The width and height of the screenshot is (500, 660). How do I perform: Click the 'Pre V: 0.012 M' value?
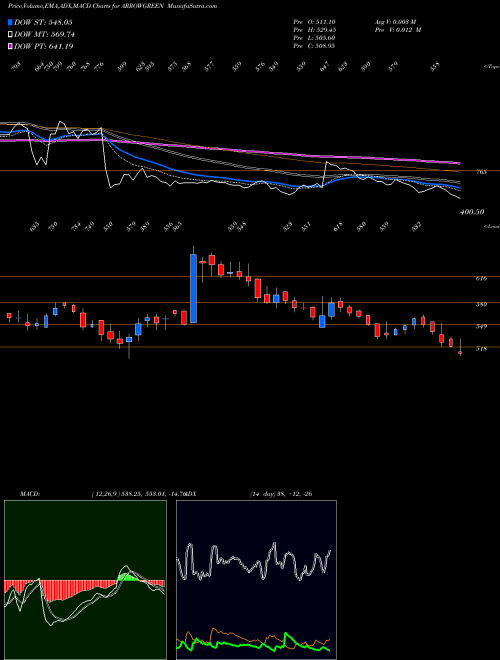tap(398, 30)
